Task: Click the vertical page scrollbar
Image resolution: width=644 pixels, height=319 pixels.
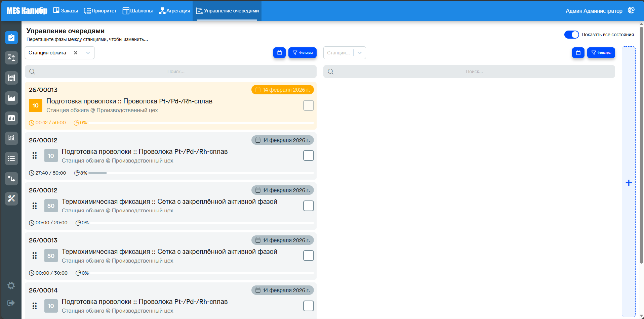Action: click(641, 144)
